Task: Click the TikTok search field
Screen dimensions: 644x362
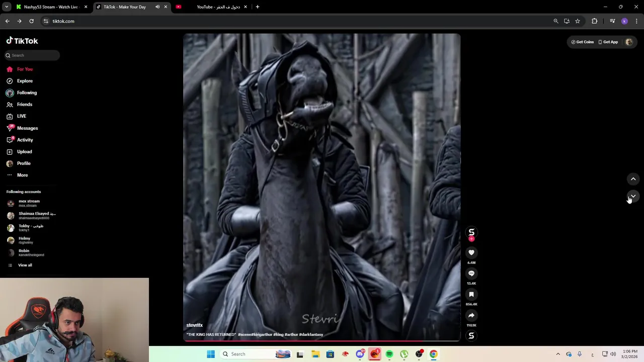Action: pos(33,55)
